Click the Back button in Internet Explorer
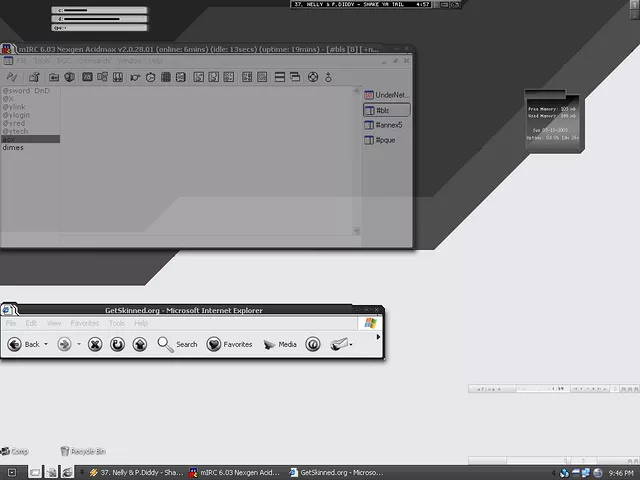The width and height of the screenshot is (640, 480). [24, 344]
